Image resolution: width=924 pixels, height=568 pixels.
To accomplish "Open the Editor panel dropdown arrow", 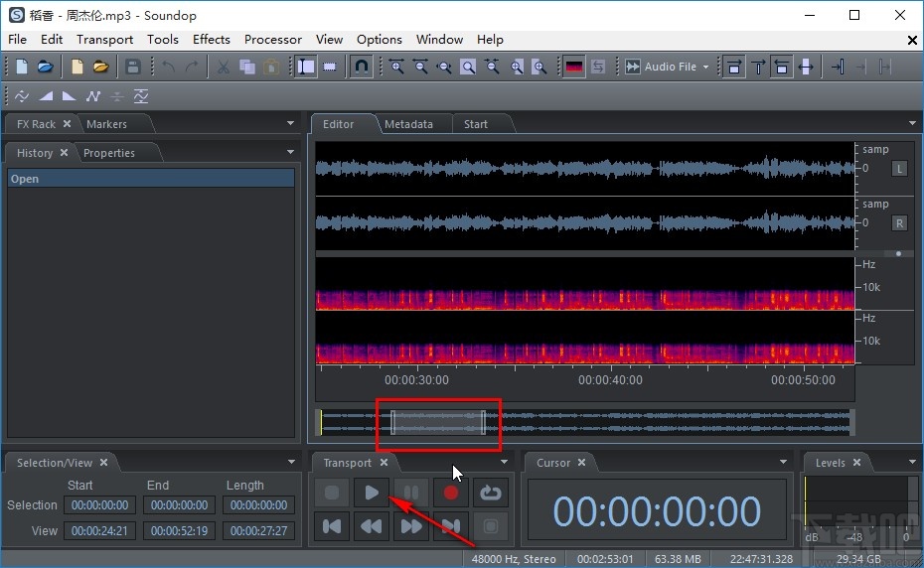I will coord(912,123).
